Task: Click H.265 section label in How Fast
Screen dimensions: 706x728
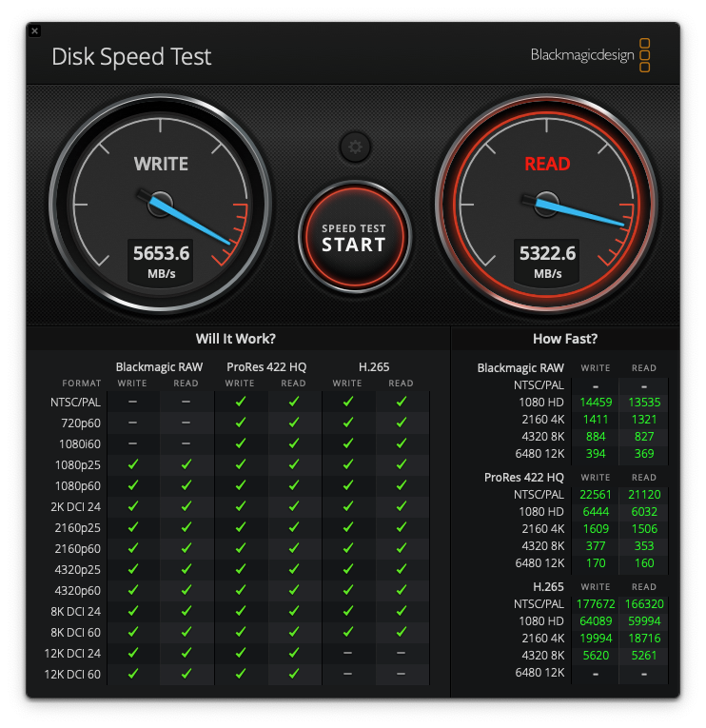Action: pos(548,587)
